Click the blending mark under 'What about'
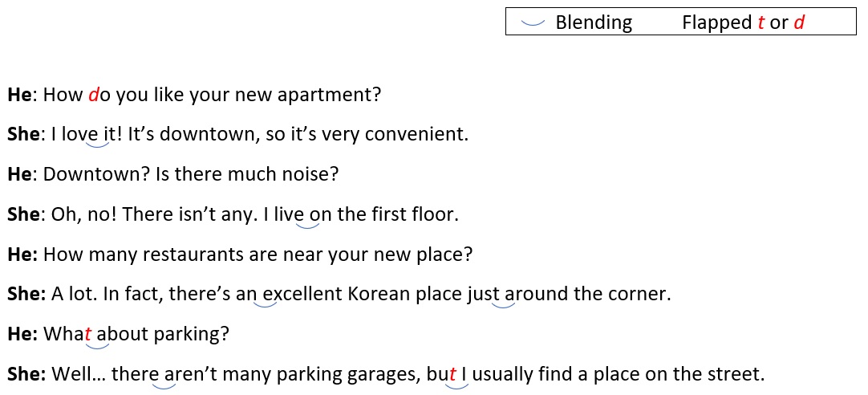This screenshot has width=868, height=395. (x=97, y=344)
